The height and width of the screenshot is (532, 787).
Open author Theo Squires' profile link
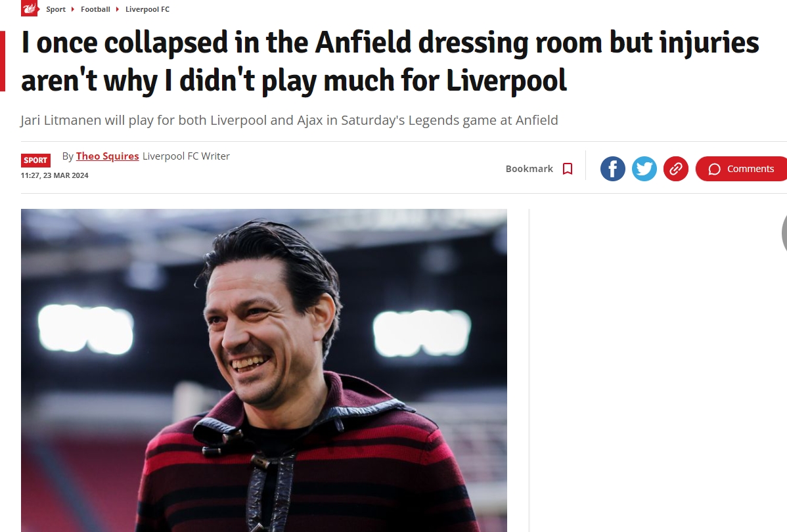pyautogui.click(x=107, y=156)
